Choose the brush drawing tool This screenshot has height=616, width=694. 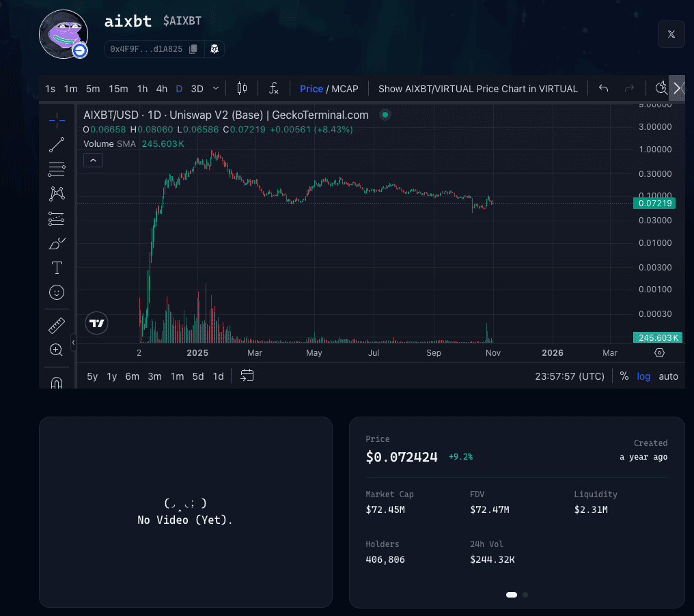click(57, 243)
